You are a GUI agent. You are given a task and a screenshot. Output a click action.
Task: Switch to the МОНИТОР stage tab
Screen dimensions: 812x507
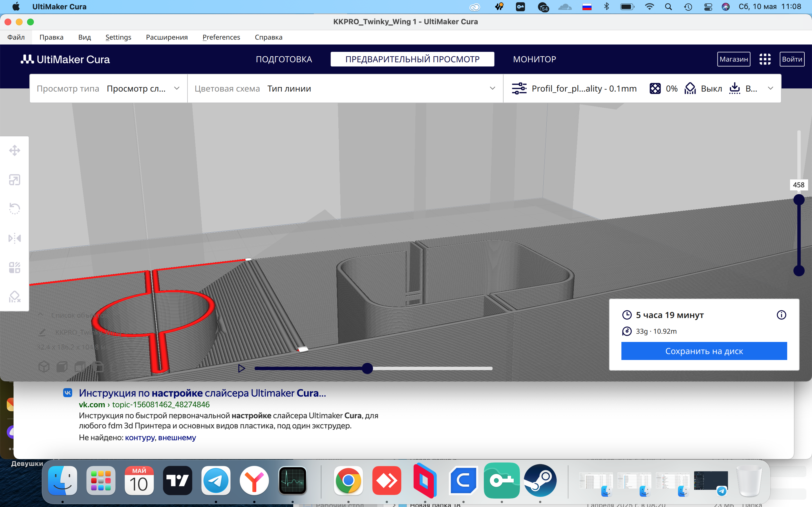coord(535,59)
